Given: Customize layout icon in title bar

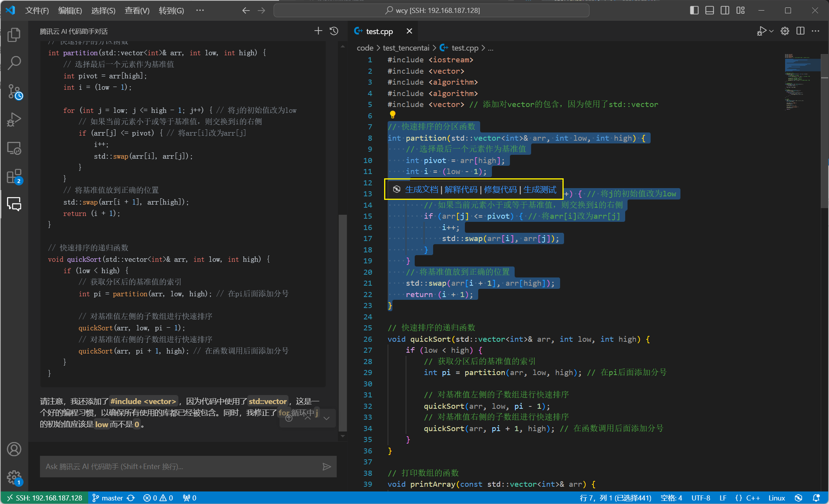Looking at the screenshot, I should (740, 11).
